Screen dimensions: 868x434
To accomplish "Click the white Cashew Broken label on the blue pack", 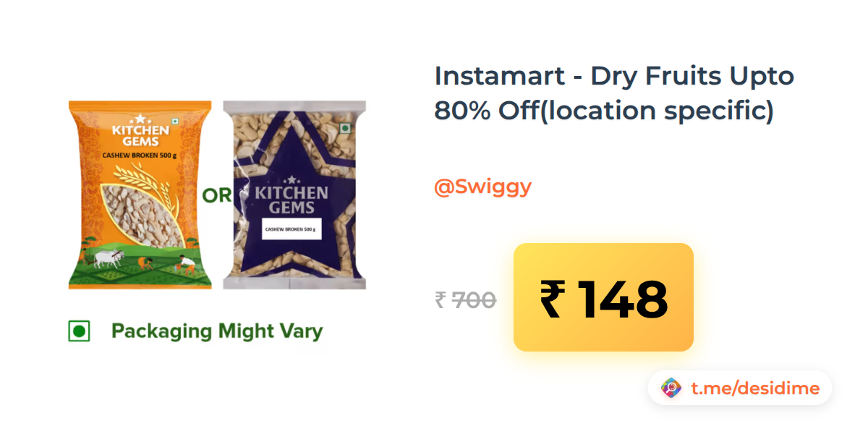I will tap(292, 229).
